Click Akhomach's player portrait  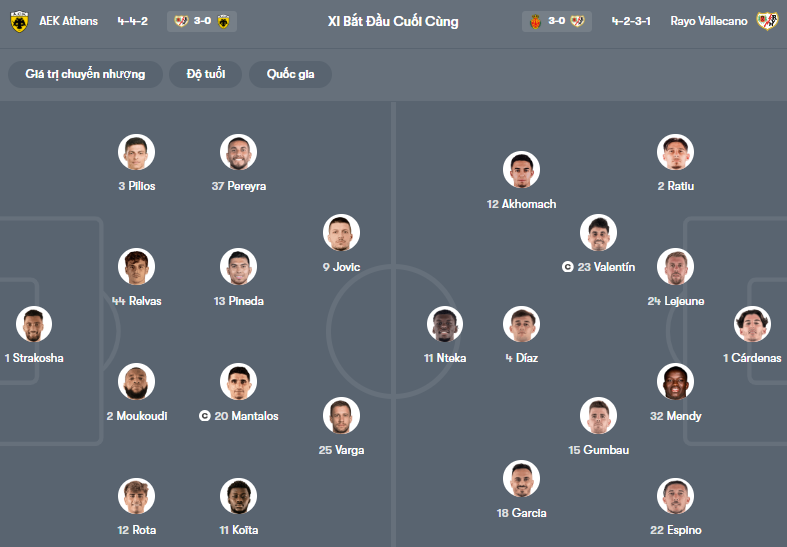[521, 170]
